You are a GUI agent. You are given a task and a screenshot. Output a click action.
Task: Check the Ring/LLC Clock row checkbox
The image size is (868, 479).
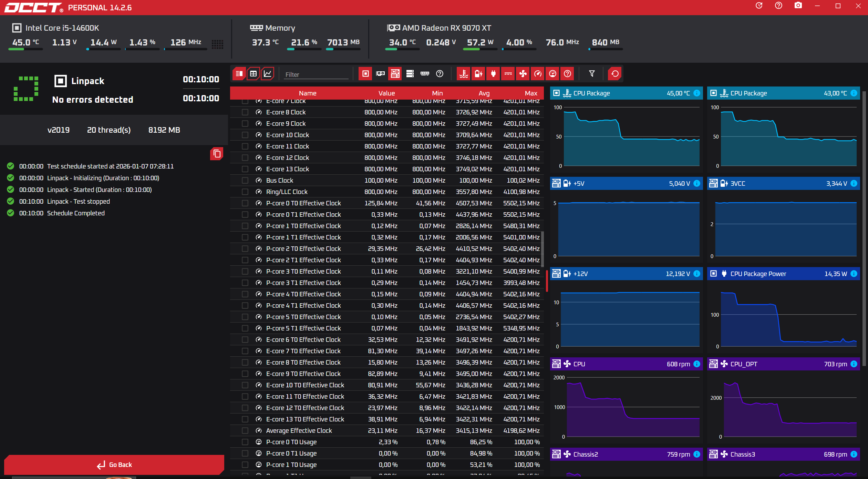[245, 192]
